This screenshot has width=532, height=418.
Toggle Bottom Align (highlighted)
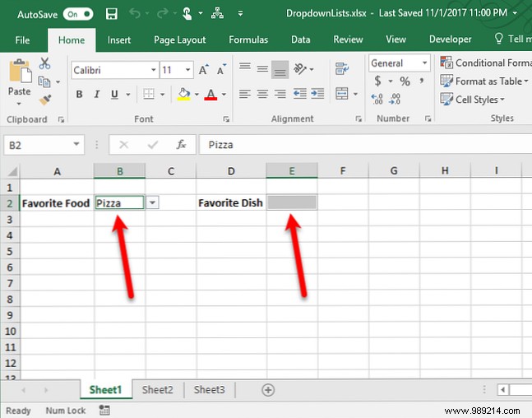(x=280, y=70)
